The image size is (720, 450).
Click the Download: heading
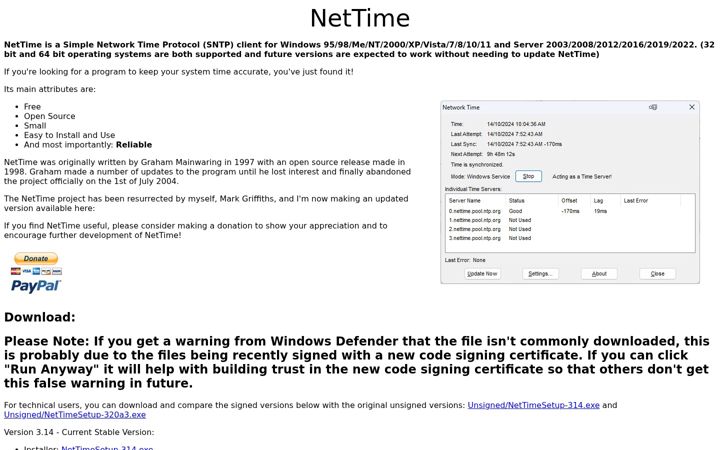[39, 317]
